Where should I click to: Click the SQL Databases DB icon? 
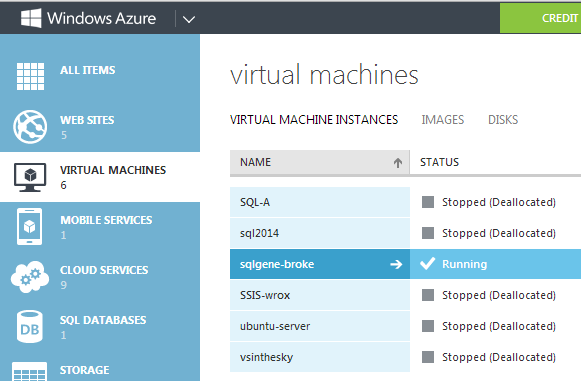click(30, 327)
